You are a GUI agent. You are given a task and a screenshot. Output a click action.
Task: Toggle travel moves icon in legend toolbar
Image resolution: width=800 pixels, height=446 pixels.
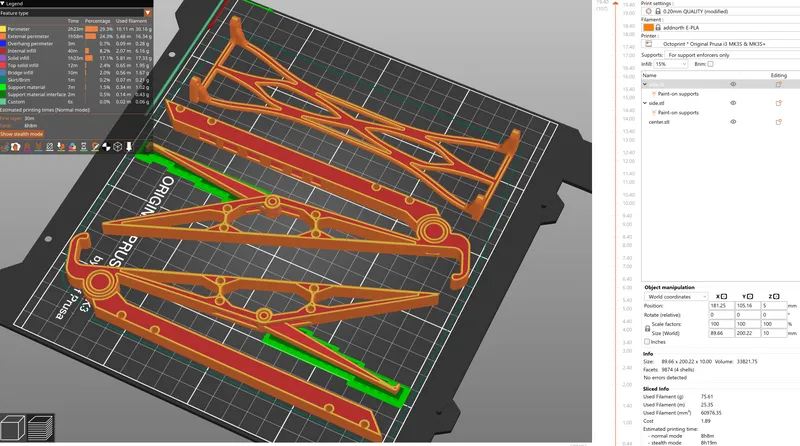coord(5,147)
